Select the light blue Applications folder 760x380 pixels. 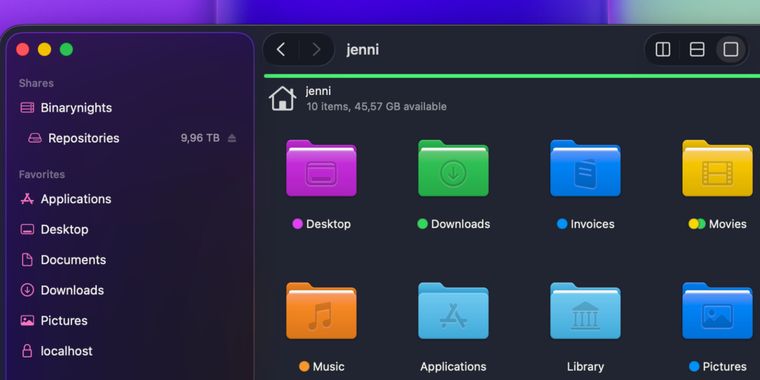coord(453,311)
